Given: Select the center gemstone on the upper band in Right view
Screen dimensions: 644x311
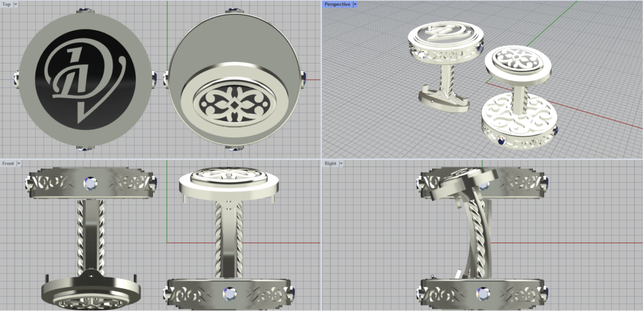Looking at the screenshot, I should (x=484, y=184).
